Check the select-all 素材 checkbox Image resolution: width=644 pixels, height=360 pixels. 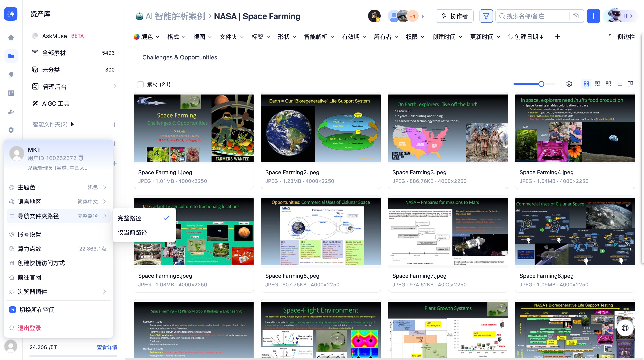[x=140, y=85]
